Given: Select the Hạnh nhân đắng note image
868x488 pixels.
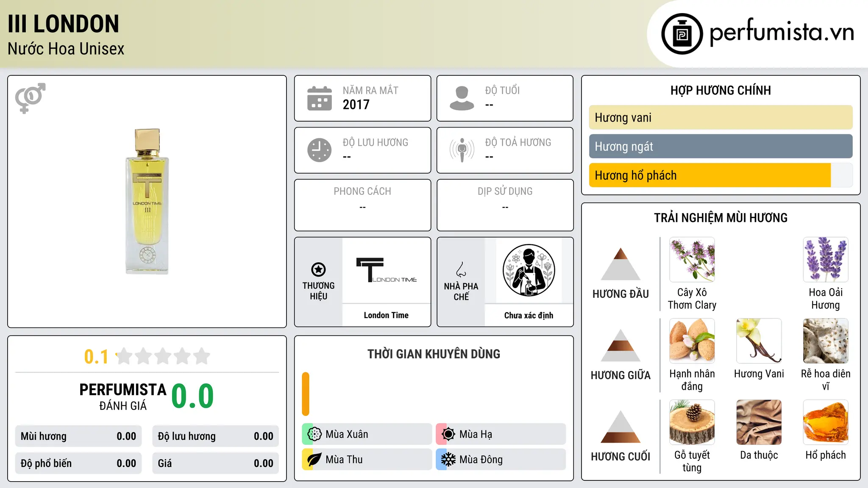Looking at the screenshot, I should coord(692,341).
